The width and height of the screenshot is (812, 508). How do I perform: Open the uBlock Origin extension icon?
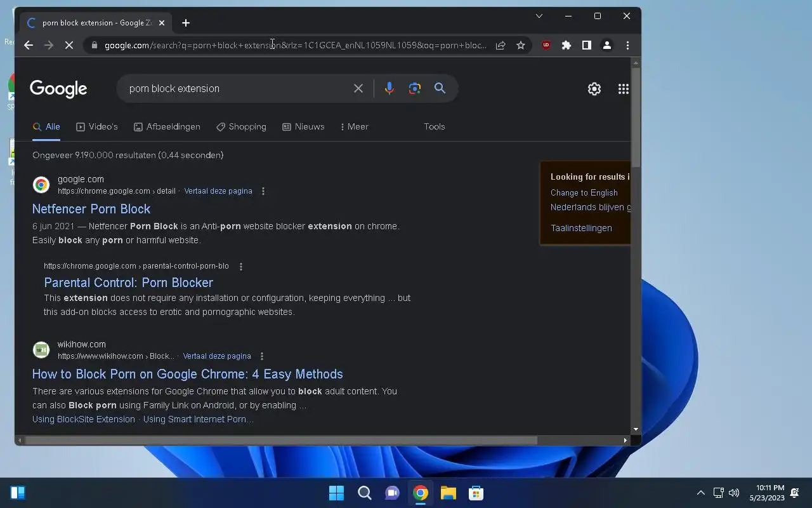[x=546, y=45]
